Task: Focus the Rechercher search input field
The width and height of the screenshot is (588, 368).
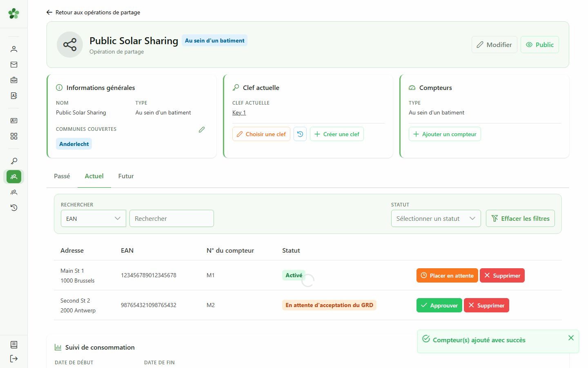Action: point(171,218)
